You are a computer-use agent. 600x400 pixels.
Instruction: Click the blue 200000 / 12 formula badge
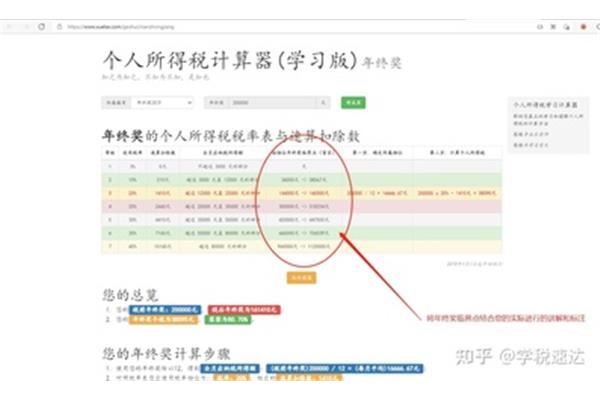pyautogui.click(x=345, y=369)
